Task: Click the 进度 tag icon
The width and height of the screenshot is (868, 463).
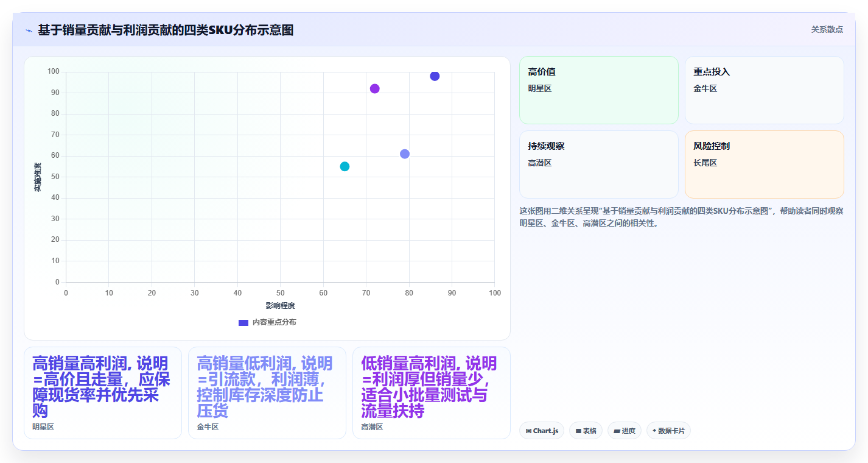Action: pos(617,431)
